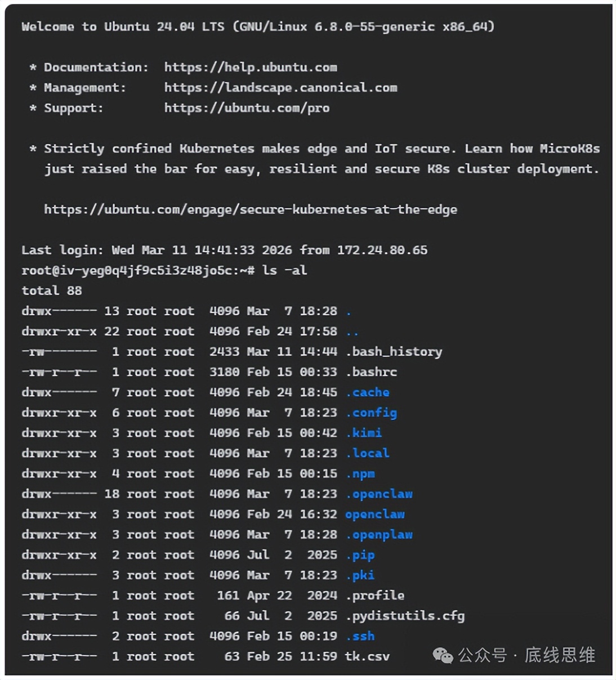
Task: Click the ubuntu.com/pro support link
Action: 247,108
